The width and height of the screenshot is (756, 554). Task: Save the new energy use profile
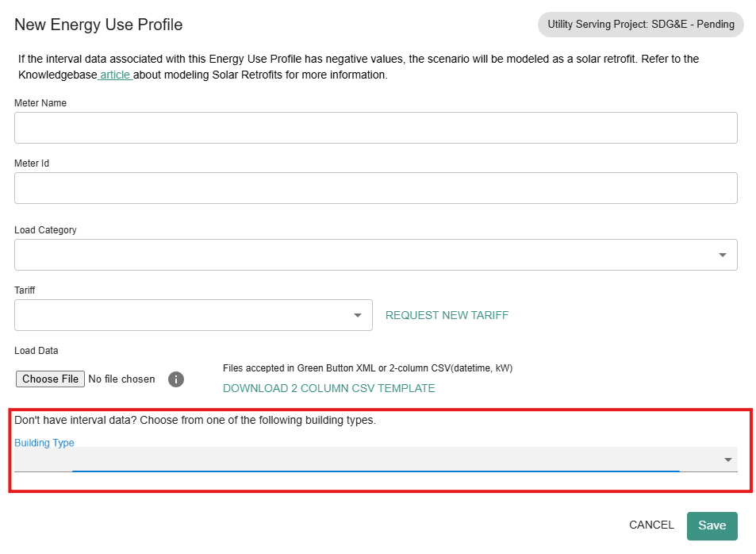(x=712, y=525)
